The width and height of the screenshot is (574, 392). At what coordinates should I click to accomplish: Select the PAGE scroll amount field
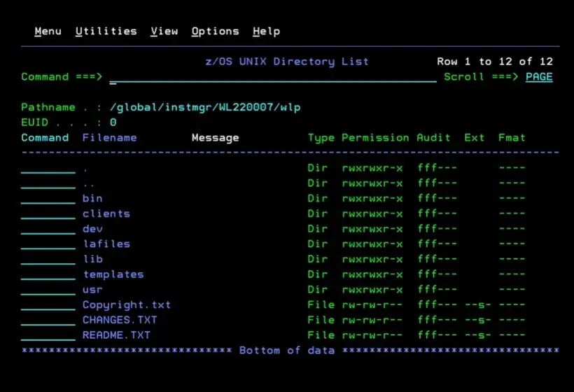[539, 77]
